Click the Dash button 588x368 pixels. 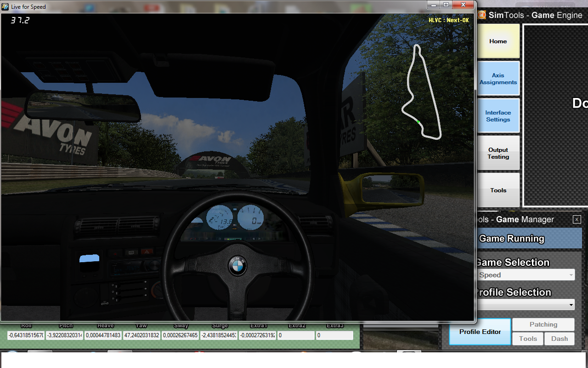(x=560, y=339)
